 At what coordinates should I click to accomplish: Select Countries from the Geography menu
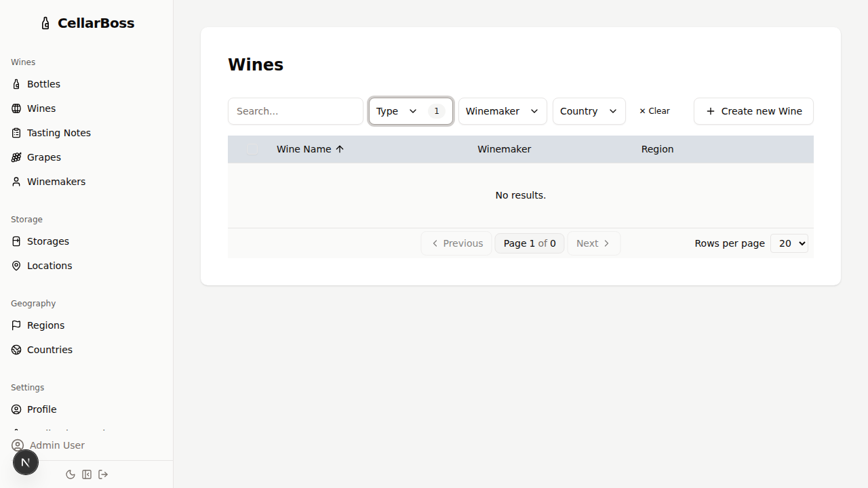tap(50, 350)
